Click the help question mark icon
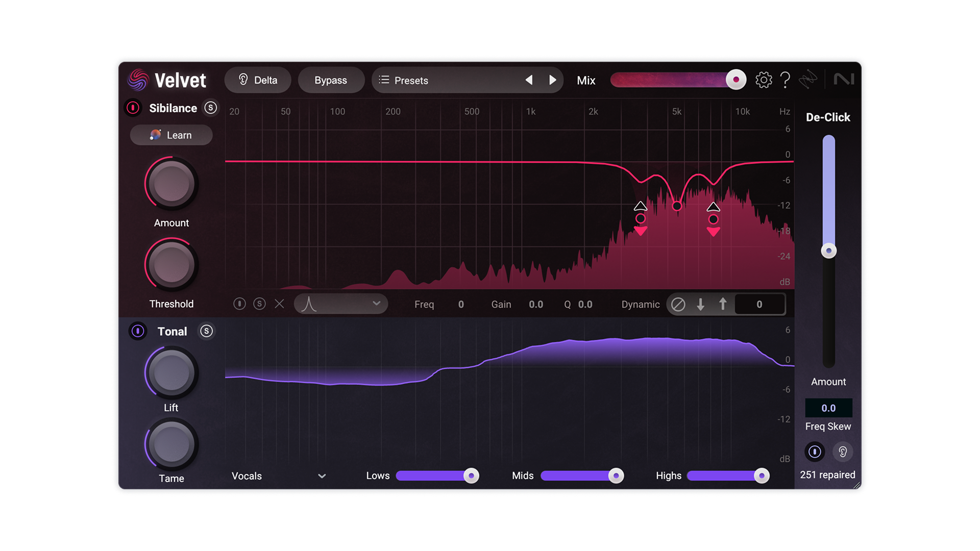Viewport: 980px width, 551px height. (786, 80)
